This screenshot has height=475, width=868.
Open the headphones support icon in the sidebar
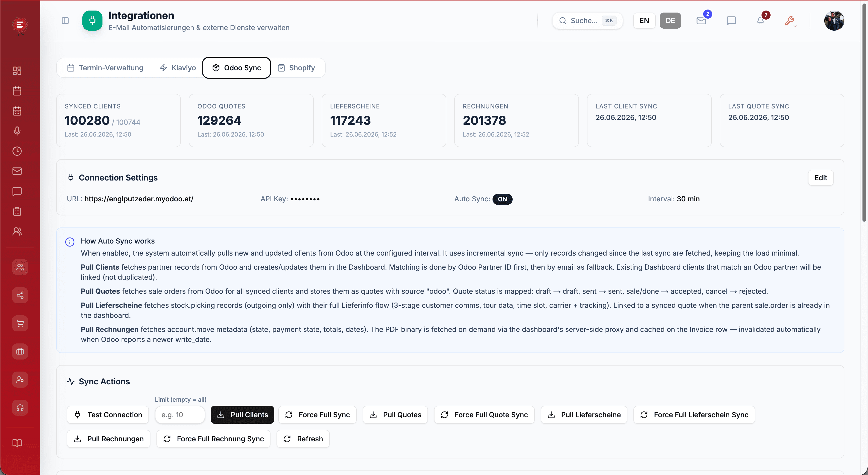pos(20,408)
